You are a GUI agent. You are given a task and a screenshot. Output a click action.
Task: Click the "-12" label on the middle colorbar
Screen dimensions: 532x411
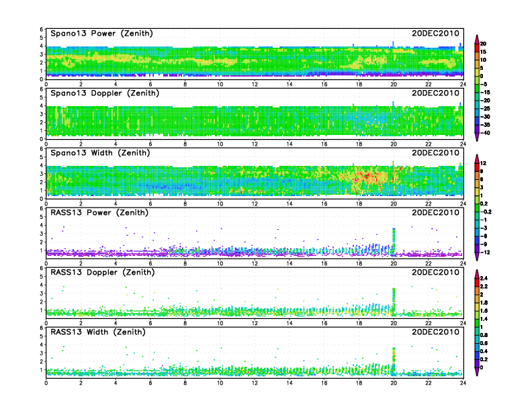tap(485, 253)
